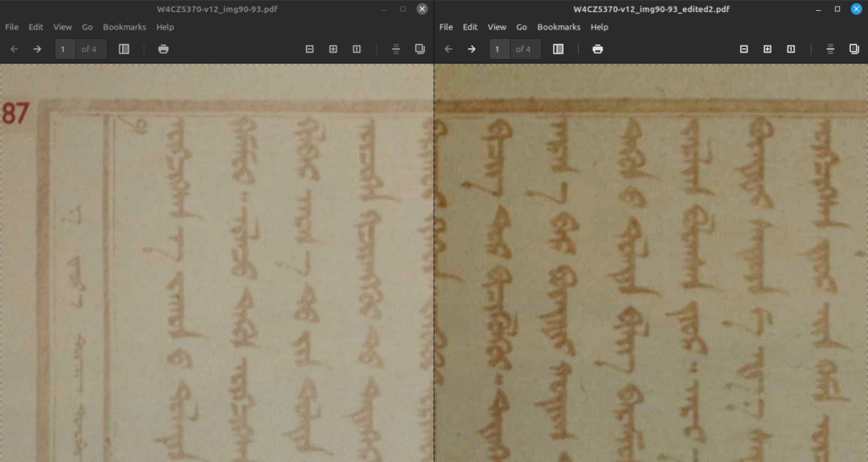Image resolution: width=868 pixels, height=462 pixels.
Task: Toggle side pane in right edited2.pdf window
Action: click(x=558, y=49)
